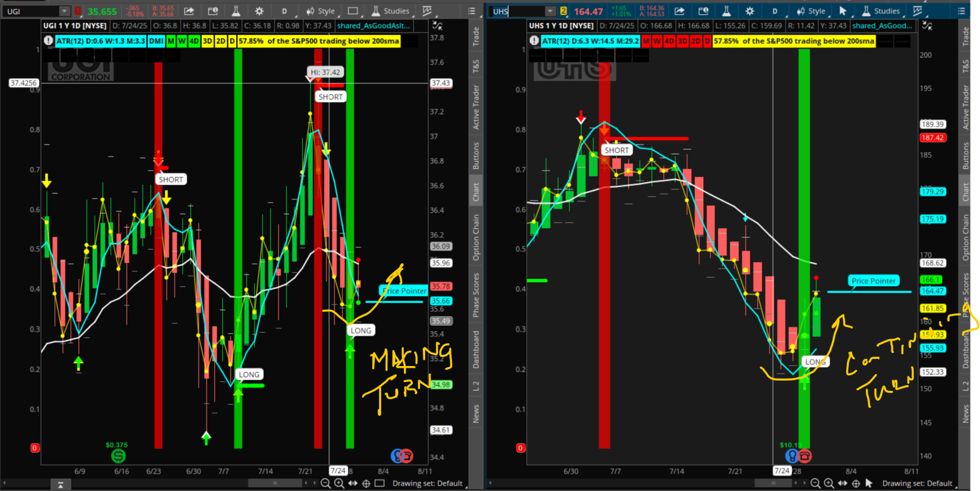Click the DMI label on UGI chart
Image resolution: width=980 pixels, height=491 pixels.
pos(156,41)
